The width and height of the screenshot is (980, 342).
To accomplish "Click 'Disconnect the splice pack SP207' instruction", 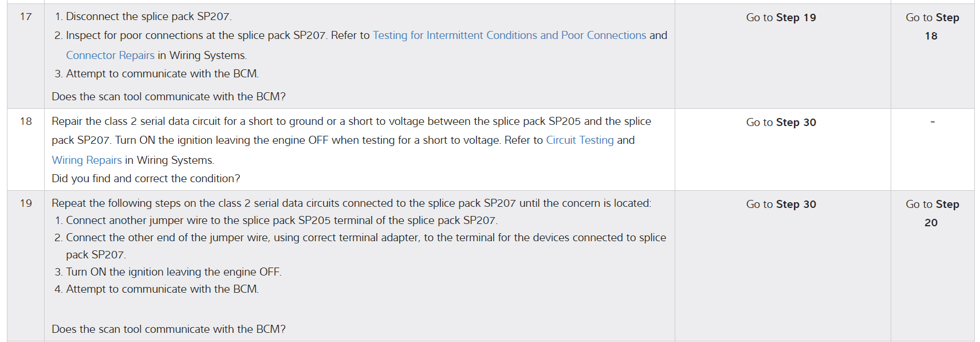I will pyautogui.click(x=148, y=17).
